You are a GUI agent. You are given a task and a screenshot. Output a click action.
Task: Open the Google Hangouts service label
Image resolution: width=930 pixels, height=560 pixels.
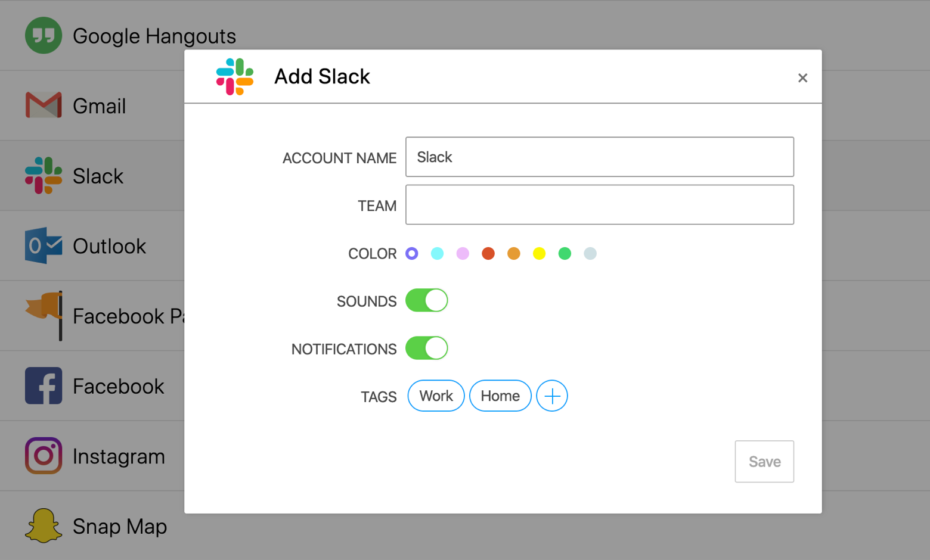click(x=154, y=37)
